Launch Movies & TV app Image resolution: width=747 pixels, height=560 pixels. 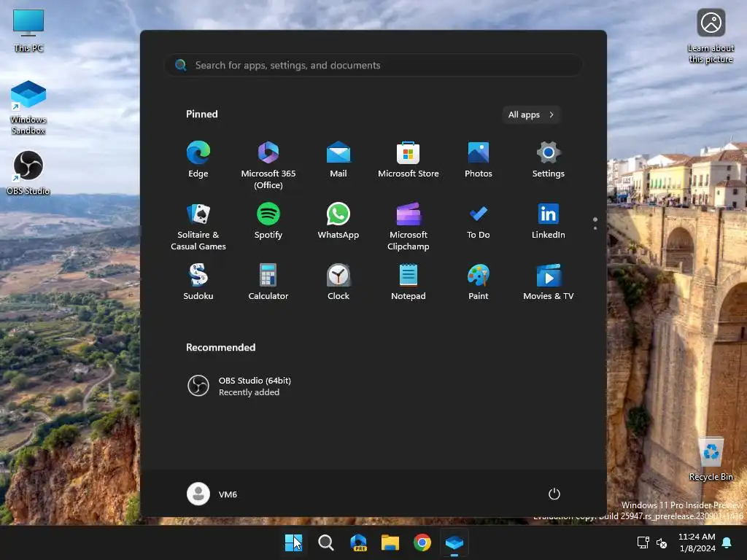tap(549, 282)
